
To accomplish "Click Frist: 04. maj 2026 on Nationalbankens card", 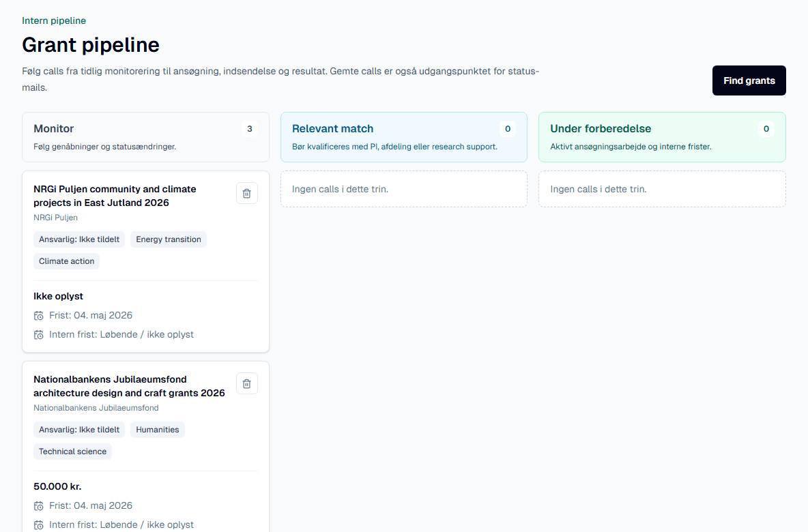I will click(x=91, y=505).
